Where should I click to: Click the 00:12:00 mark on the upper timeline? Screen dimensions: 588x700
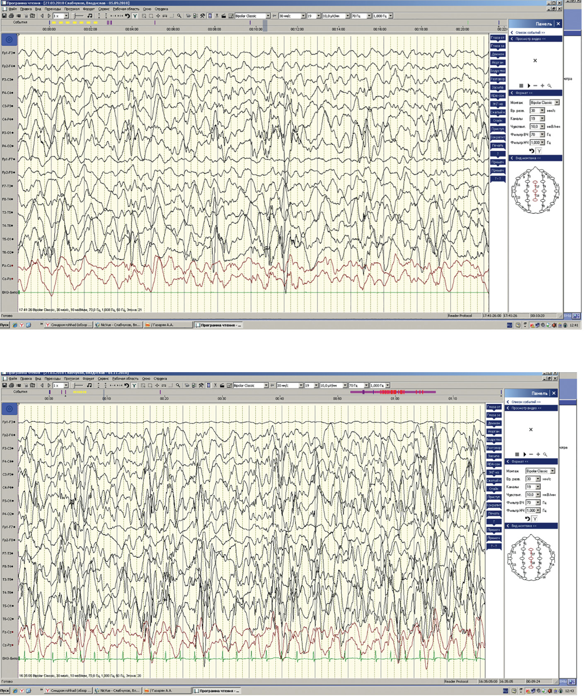click(297, 29)
